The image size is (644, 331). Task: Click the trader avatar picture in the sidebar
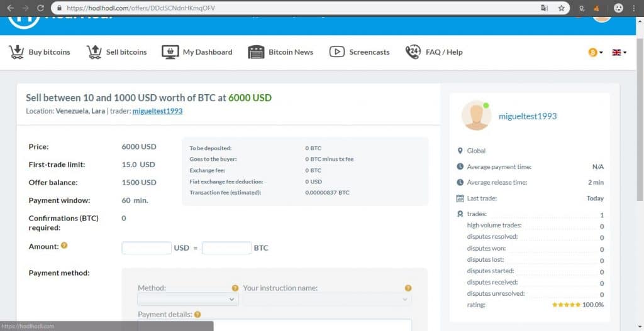coord(476,116)
